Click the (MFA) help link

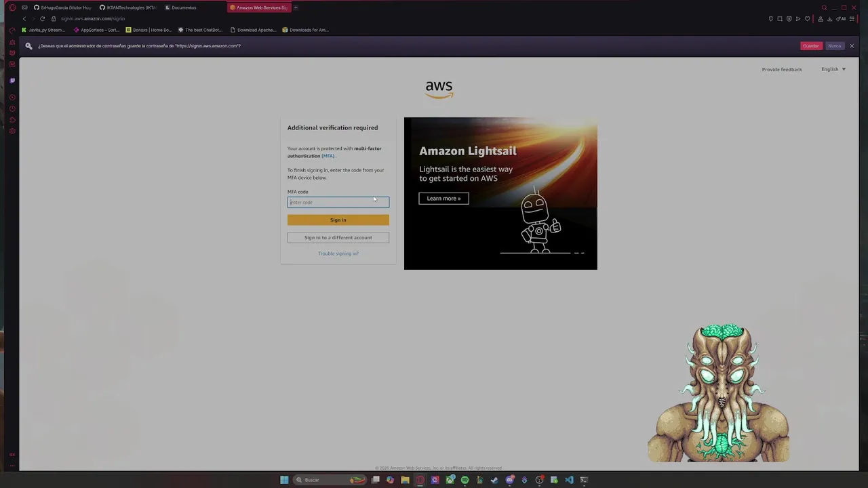click(x=328, y=156)
